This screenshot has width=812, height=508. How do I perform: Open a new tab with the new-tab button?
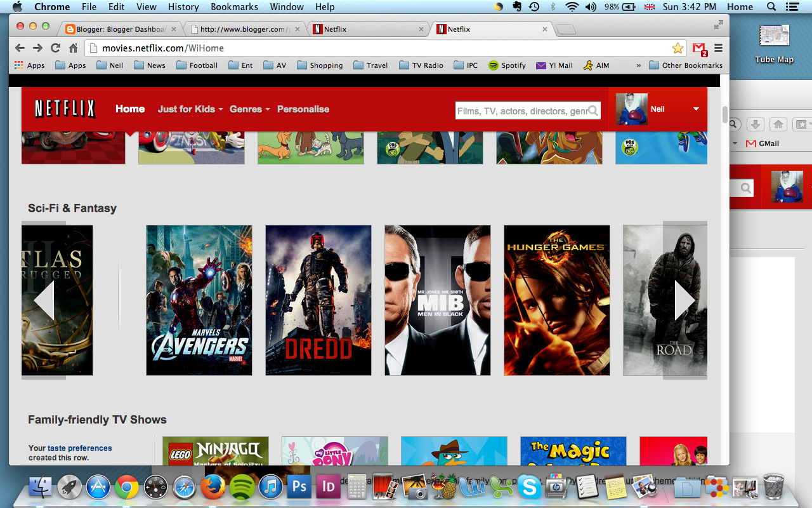(566, 29)
